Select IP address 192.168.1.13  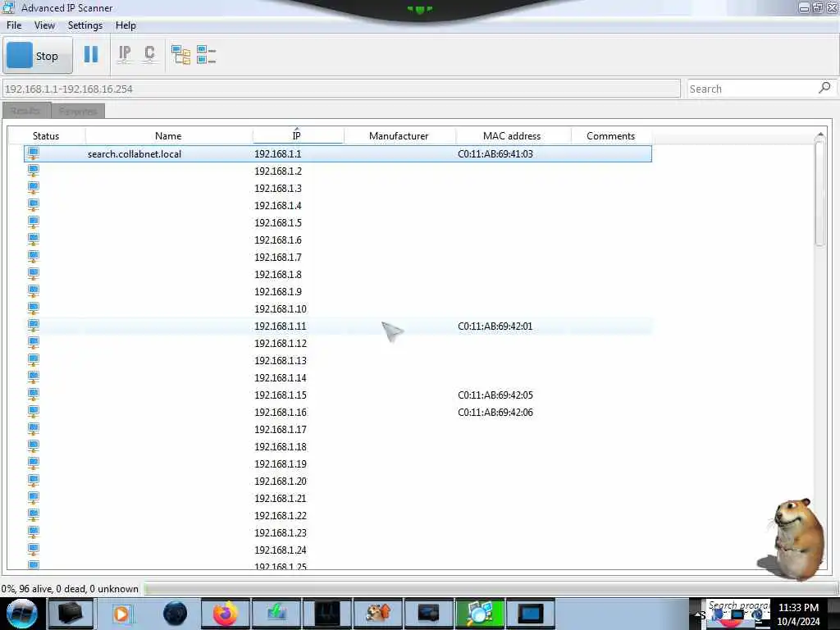281,361
